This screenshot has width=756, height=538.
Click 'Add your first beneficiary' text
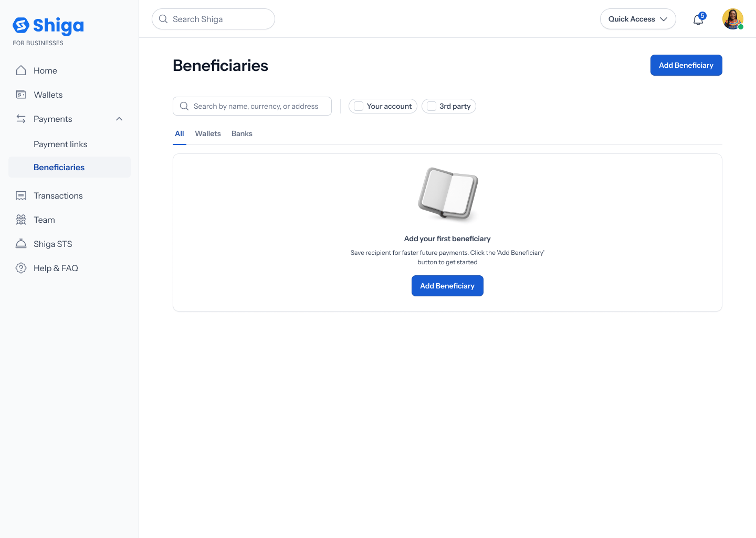pos(447,239)
